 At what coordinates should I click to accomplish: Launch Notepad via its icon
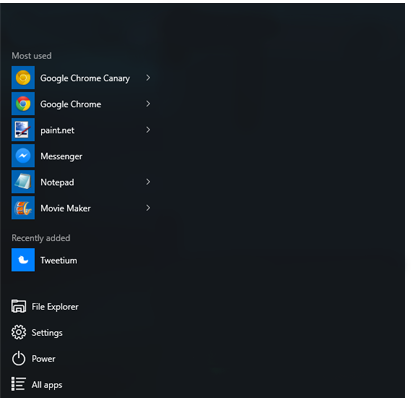coord(23,182)
